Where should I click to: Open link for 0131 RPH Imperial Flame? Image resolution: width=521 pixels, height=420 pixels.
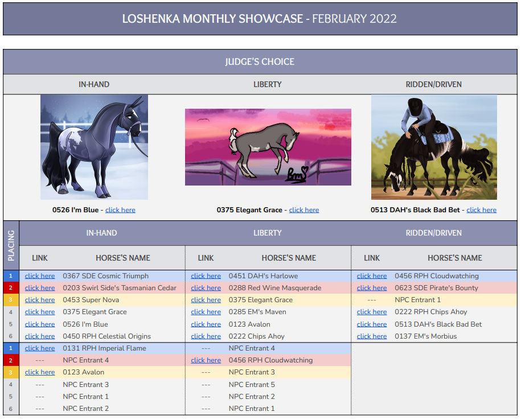[39, 348]
